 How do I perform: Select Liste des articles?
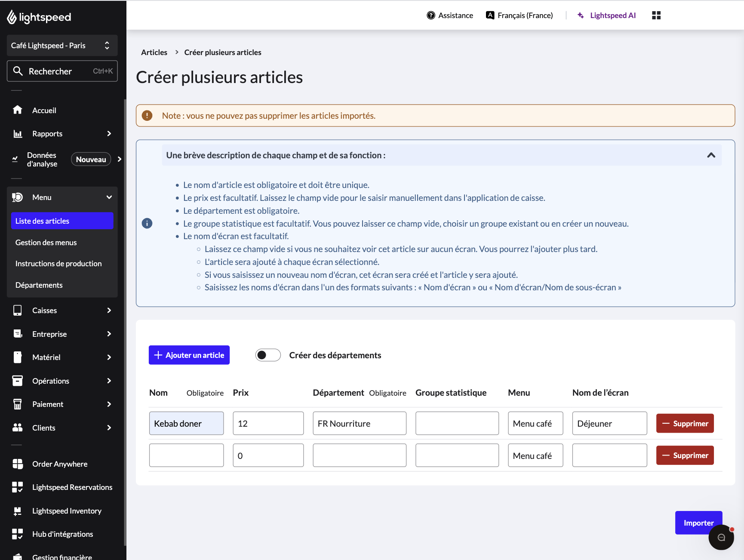[x=62, y=221]
